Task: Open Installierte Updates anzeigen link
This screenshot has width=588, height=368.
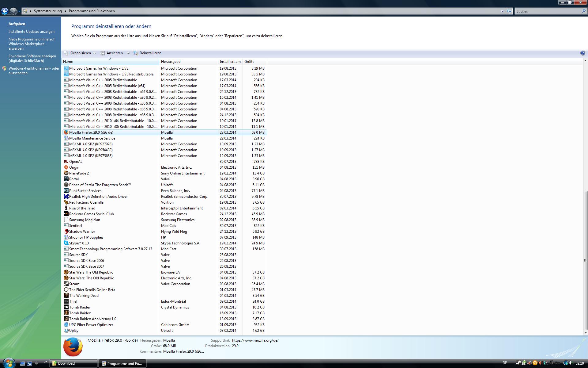Action: click(x=32, y=32)
